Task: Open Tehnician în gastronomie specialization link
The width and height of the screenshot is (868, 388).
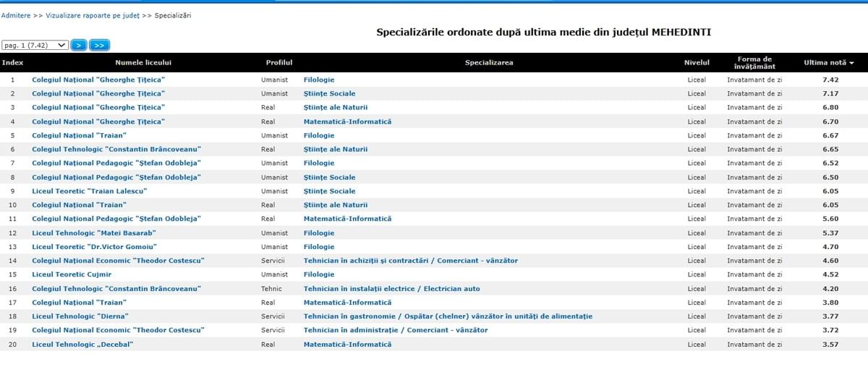Action: (x=448, y=316)
